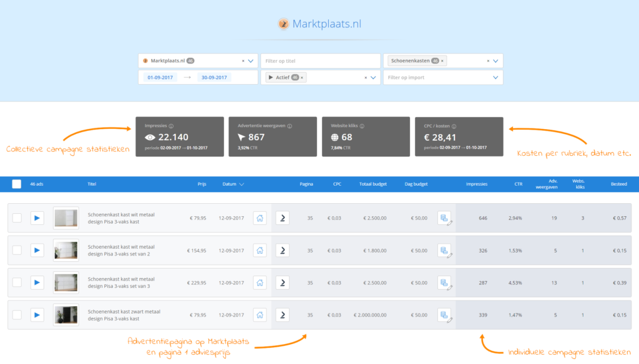Toggle play for the set van 3 ad
The image size is (639, 364).
coord(37,282)
